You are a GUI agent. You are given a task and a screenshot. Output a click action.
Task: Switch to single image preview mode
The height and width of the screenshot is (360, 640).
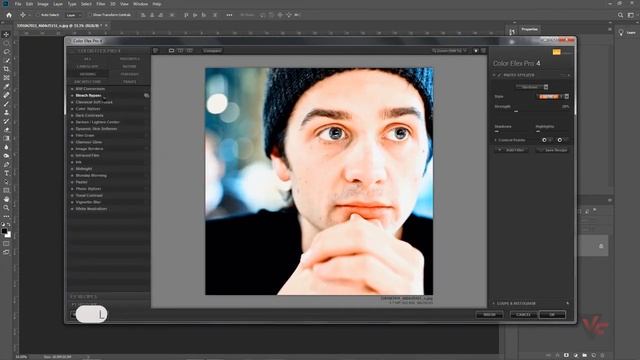click(x=171, y=51)
